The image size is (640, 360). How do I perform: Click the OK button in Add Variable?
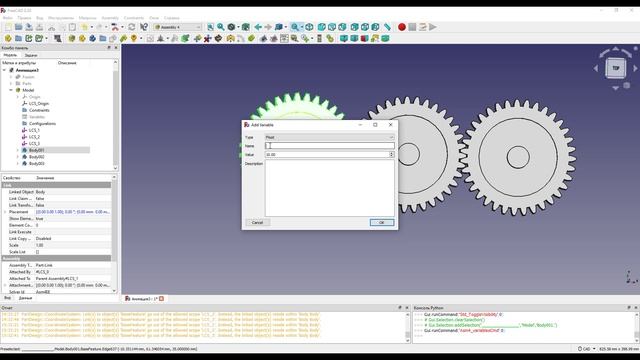382,222
